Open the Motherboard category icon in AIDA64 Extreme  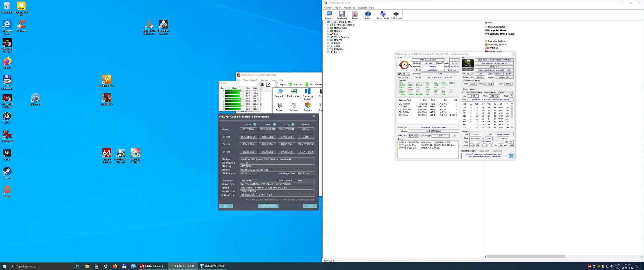point(294,93)
